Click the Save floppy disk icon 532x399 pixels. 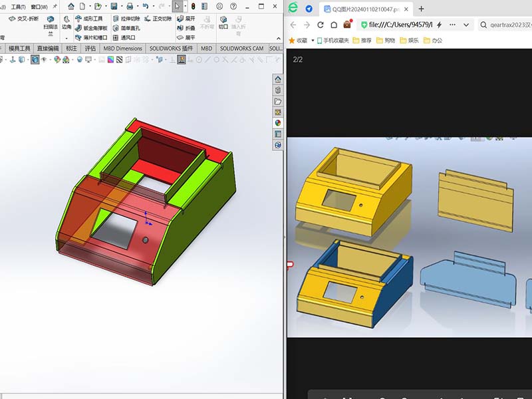pyautogui.click(x=113, y=6)
